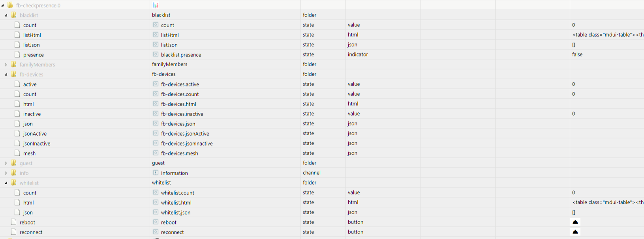Viewport: 644px width, 239px height.
Task: Click the whitelist folder icon
Action: (14, 183)
